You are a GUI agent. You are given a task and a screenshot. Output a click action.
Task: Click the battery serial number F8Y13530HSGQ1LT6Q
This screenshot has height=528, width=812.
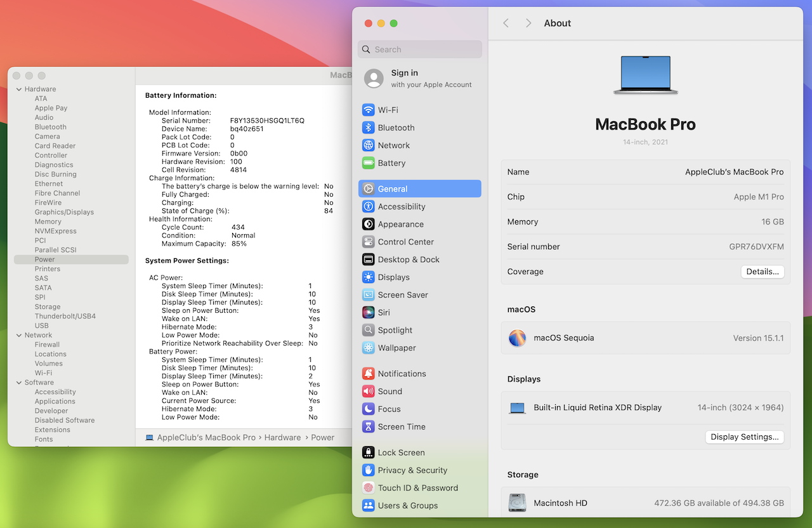[267, 121]
